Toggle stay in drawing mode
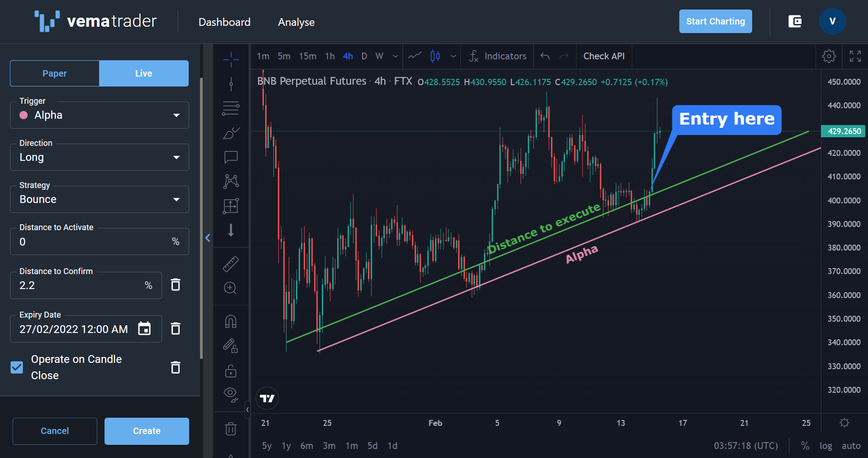The width and height of the screenshot is (868, 458). pyautogui.click(x=231, y=346)
